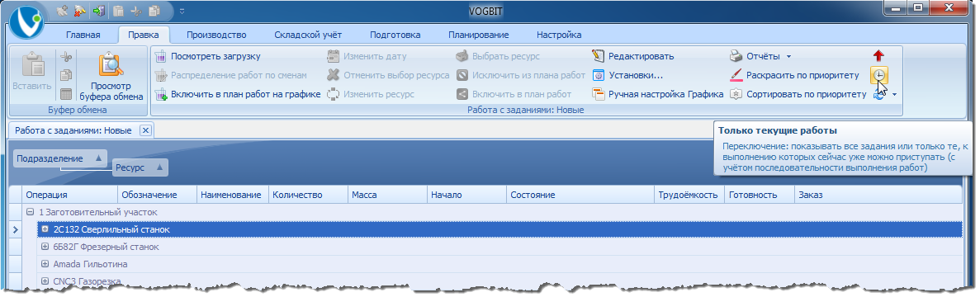Click the Состояние column header
Screen dimensions: 980x297
tap(580, 196)
